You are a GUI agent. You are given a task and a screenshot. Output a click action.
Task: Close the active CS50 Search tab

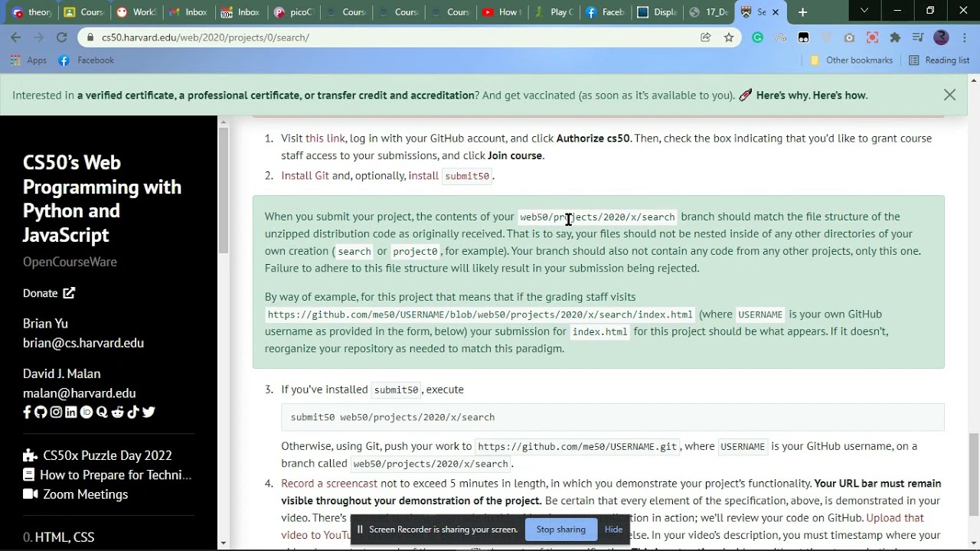click(x=776, y=12)
